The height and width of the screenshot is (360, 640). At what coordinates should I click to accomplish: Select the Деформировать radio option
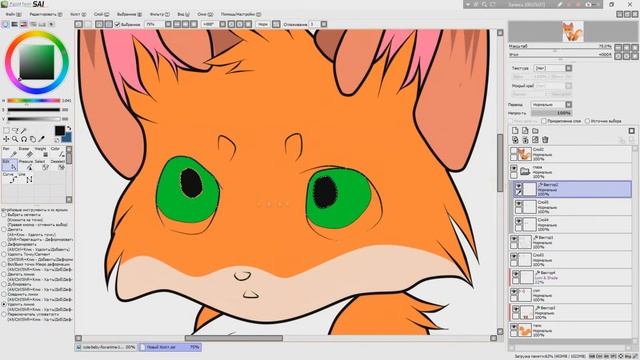4,244
